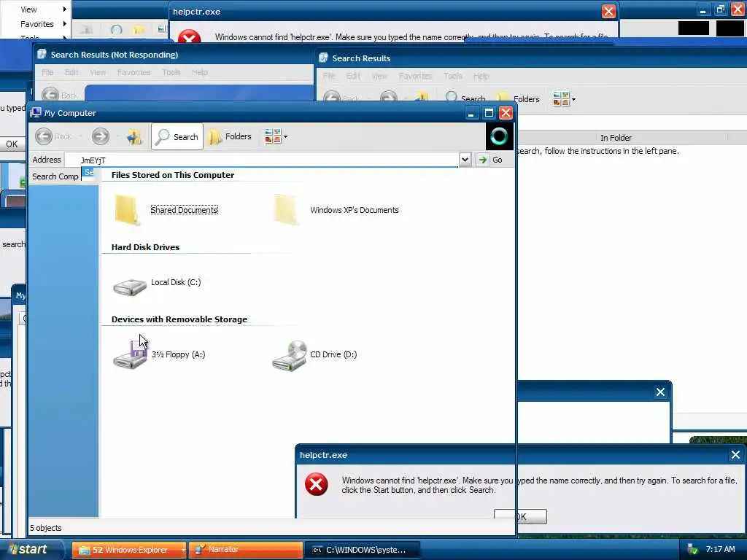Viewport: 747px width, 560px height.
Task: Open Narrator from the taskbar
Action: click(246, 550)
